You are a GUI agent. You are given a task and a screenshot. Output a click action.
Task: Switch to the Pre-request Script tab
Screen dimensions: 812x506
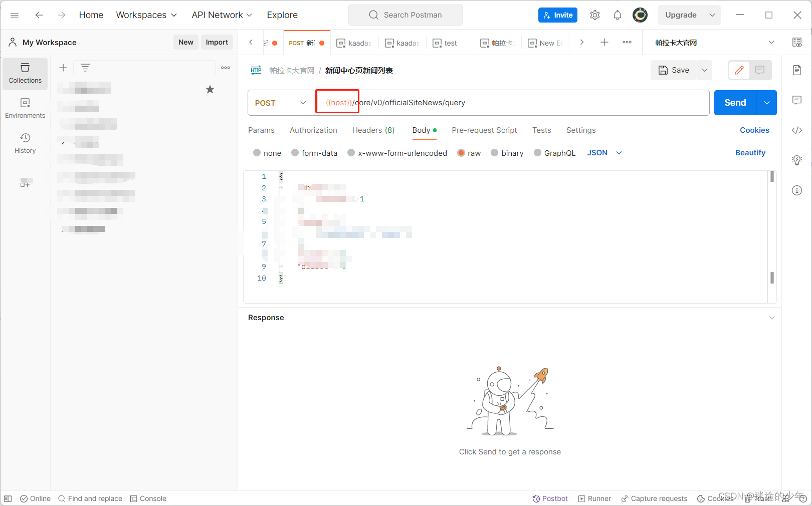coord(484,130)
